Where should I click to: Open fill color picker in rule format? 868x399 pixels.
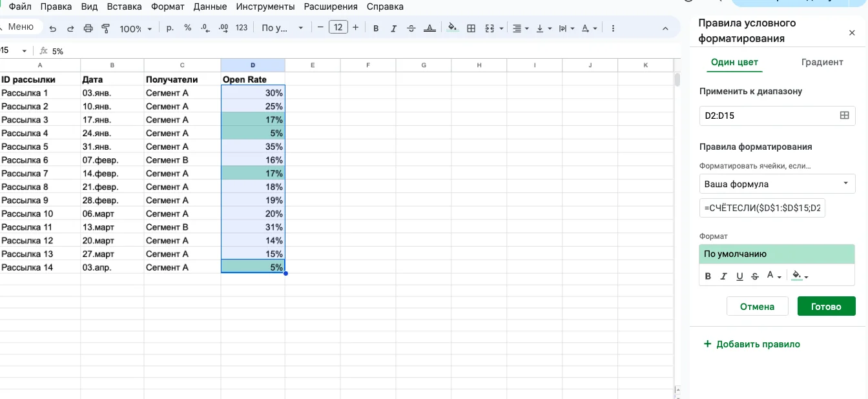click(x=800, y=276)
